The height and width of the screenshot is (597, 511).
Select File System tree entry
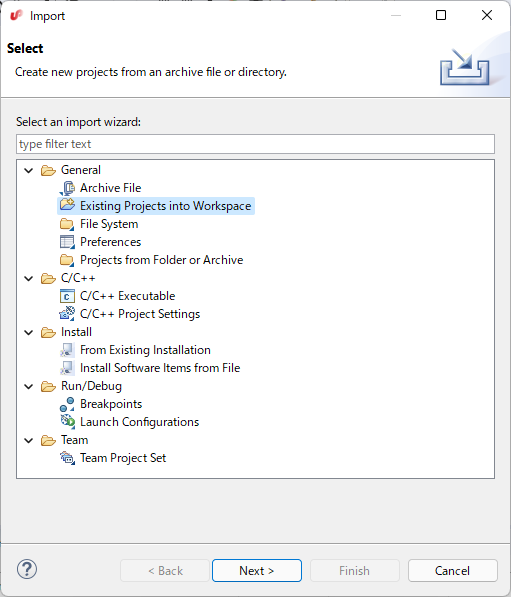click(109, 224)
